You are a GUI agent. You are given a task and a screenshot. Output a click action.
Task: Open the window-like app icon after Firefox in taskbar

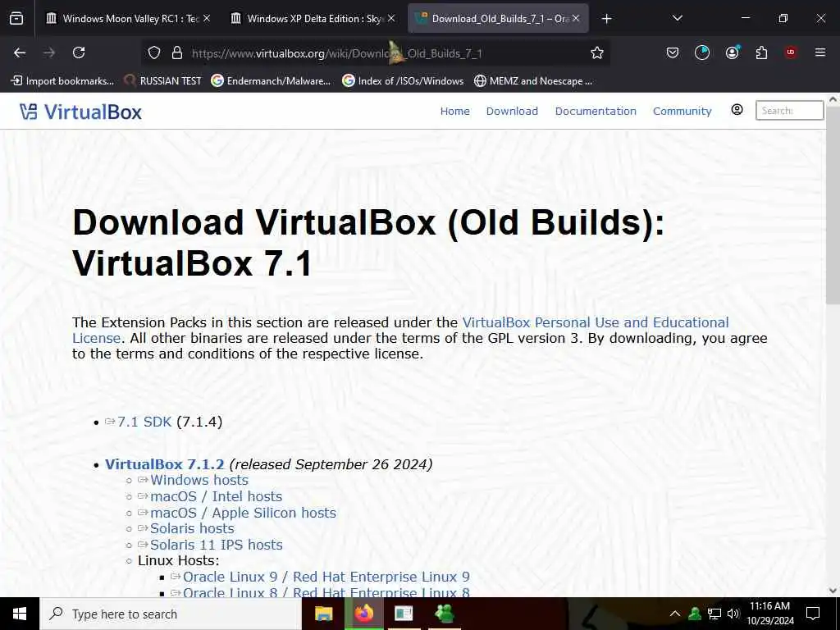(x=404, y=614)
